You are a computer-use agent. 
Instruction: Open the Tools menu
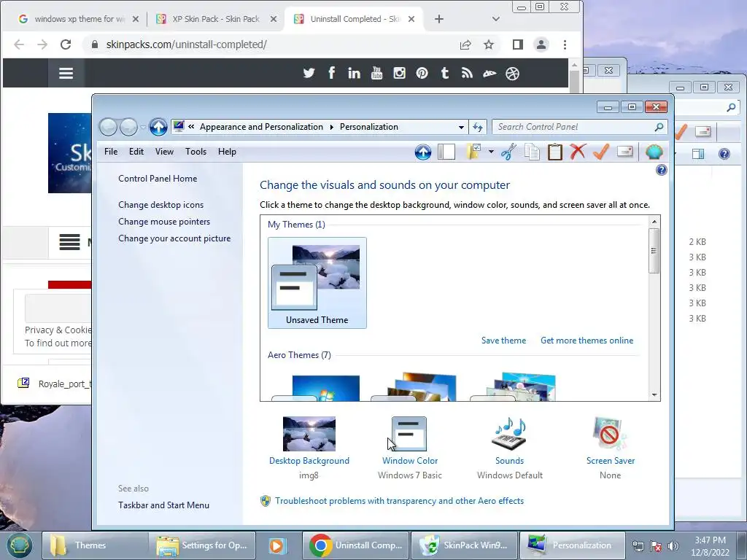pyautogui.click(x=196, y=152)
